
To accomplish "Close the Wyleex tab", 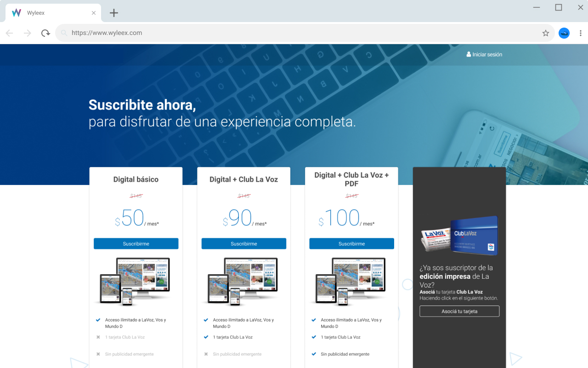I will (94, 13).
